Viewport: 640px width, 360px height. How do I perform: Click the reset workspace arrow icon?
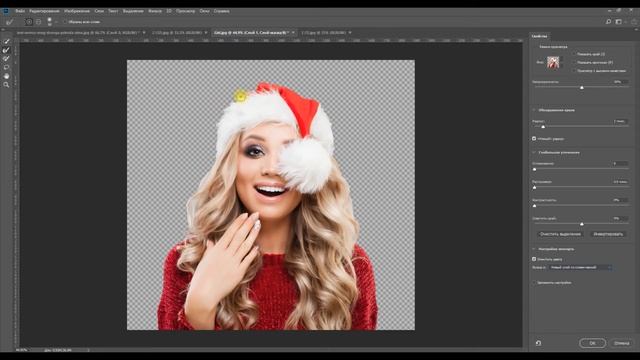point(634,22)
